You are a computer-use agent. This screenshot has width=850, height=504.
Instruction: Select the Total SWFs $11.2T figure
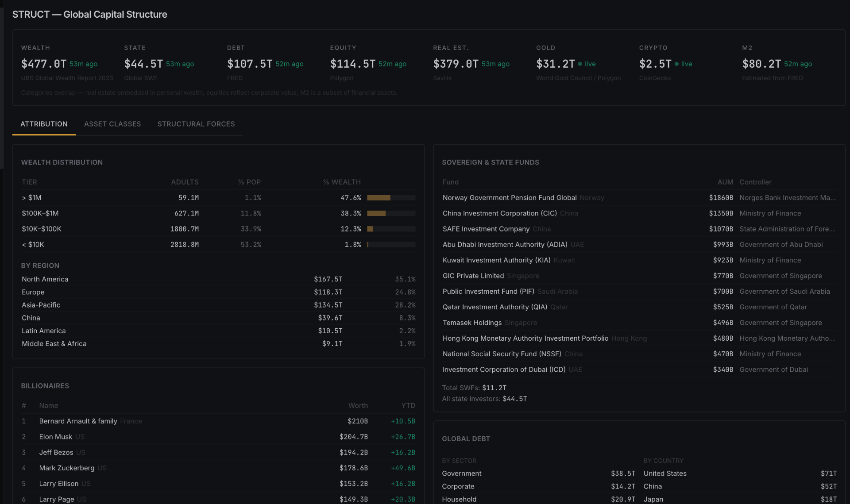pyautogui.click(x=494, y=388)
